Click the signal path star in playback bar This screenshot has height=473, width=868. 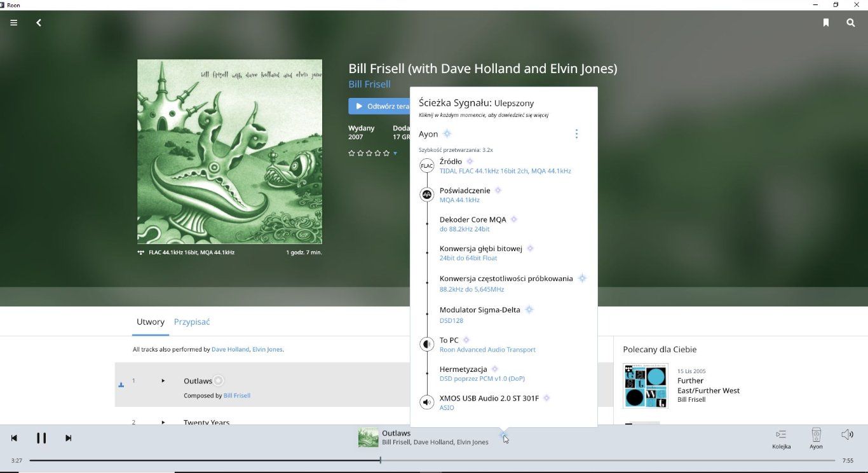click(503, 435)
